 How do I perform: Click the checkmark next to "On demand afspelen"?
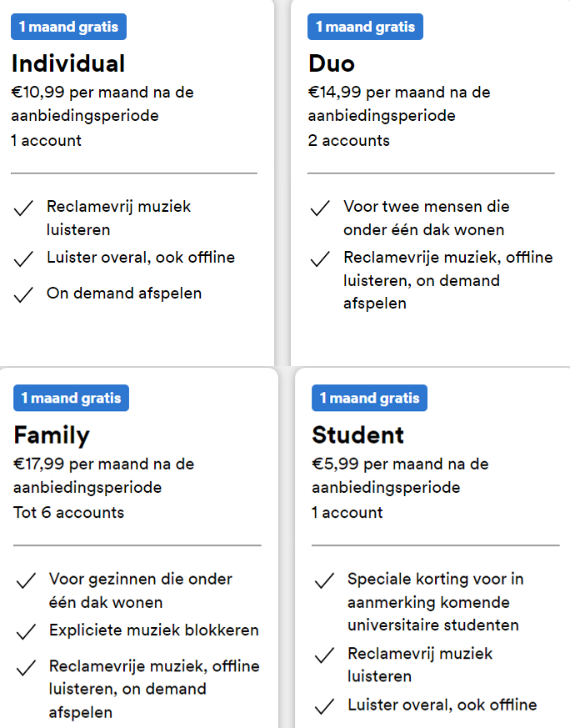(23, 294)
